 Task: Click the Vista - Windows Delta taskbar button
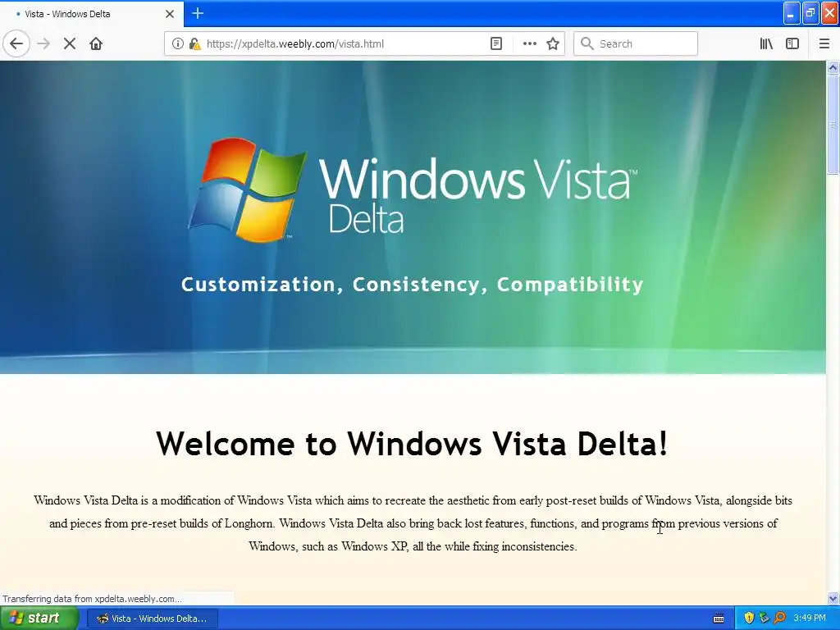tap(152, 619)
